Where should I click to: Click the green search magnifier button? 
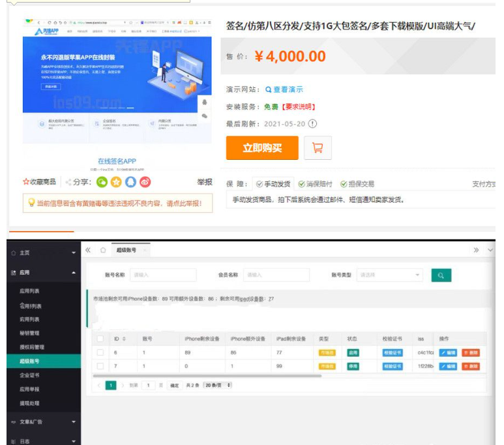(x=441, y=275)
